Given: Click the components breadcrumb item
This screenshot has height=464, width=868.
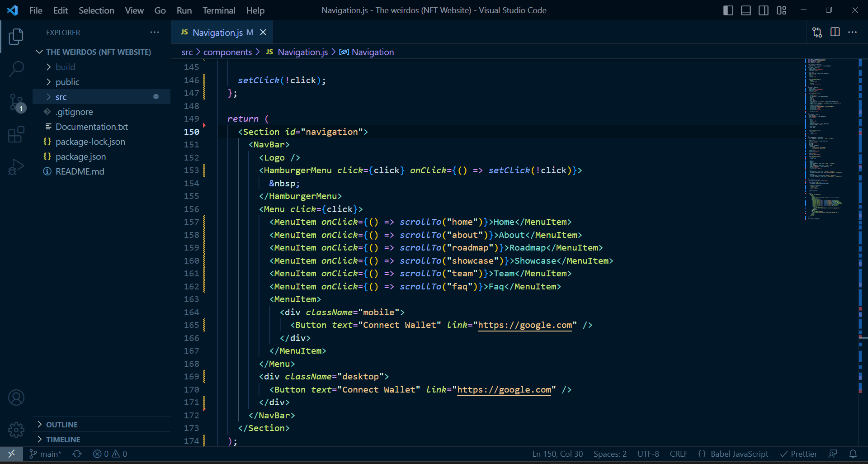Looking at the screenshot, I should (228, 52).
